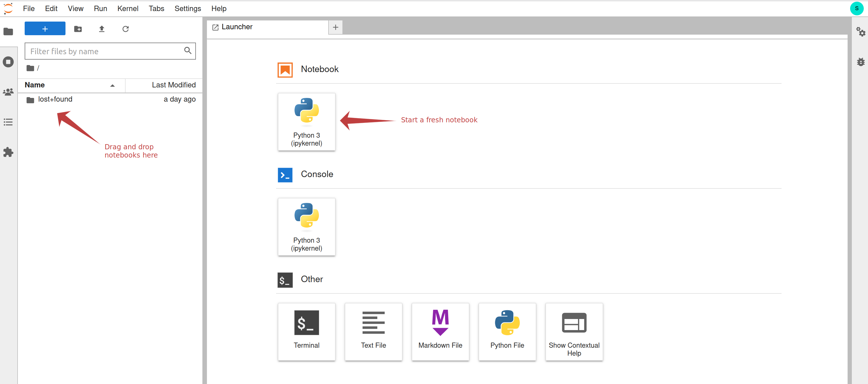The image size is (868, 384).
Task: Click the blue New Launcher plus button
Action: pos(45,29)
